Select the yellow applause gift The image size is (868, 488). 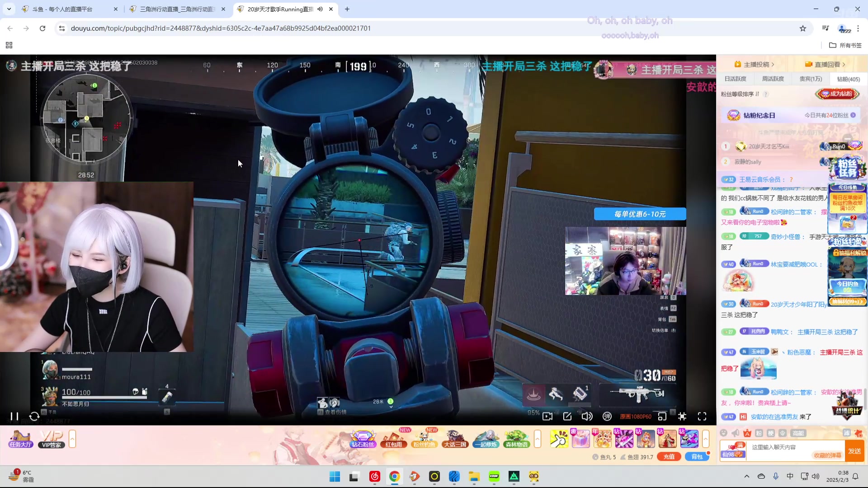click(559, 439)
